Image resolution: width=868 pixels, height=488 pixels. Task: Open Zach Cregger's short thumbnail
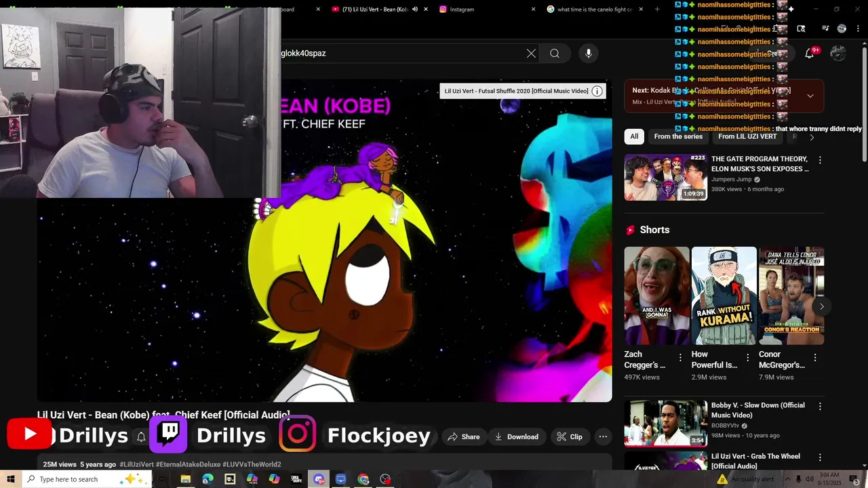[656, 296]
